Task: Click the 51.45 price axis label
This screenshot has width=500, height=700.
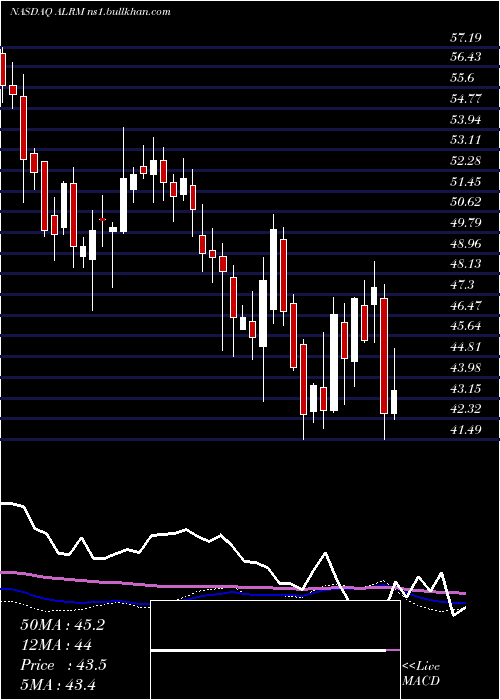Action: [x=466, y=181]
